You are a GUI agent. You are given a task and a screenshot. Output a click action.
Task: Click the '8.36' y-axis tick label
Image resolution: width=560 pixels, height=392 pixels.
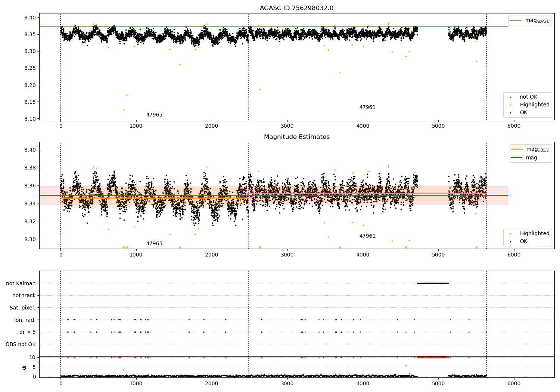click(x=30, y=186)
